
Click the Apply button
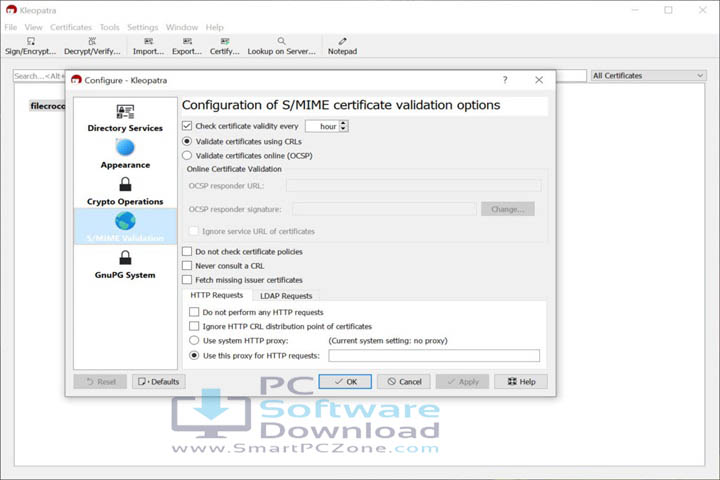tap(462, 382)
